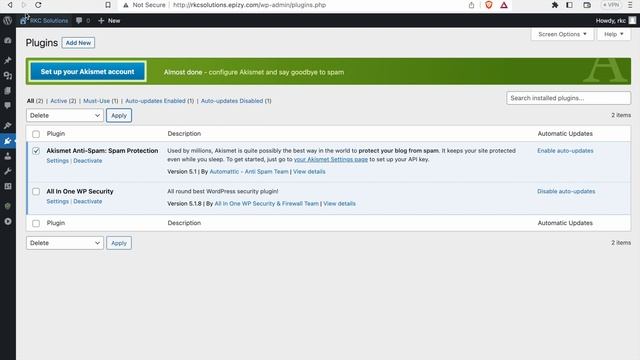Screen dimensions: 640x360
Task: Open All In One WP Security Settings
Action: [x=58, y=202]
